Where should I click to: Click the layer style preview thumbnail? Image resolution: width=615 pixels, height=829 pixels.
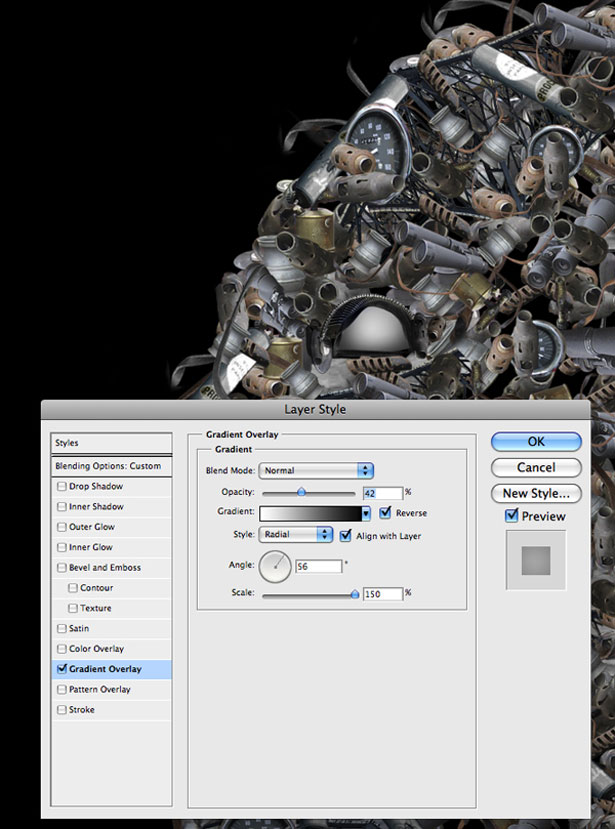(536, 560)
